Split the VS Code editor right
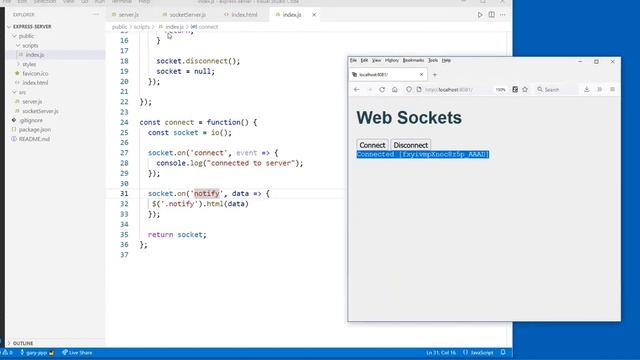 [491, 15]
